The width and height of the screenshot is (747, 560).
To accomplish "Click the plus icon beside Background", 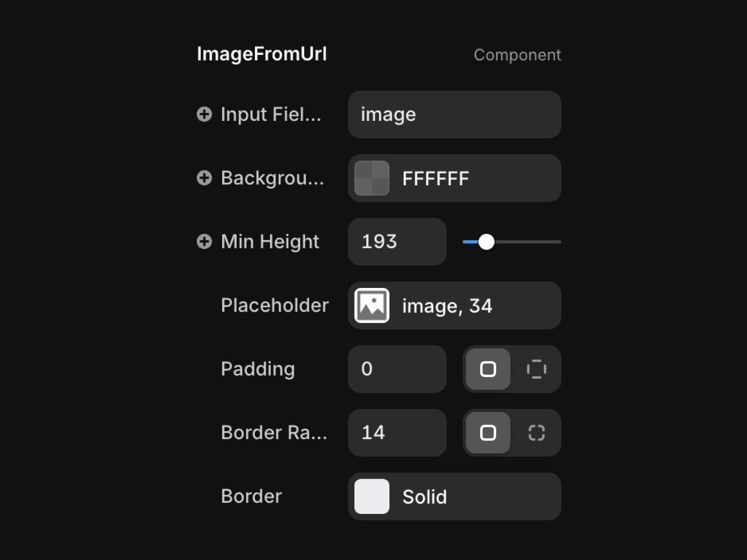I will (x=204, y=178).
